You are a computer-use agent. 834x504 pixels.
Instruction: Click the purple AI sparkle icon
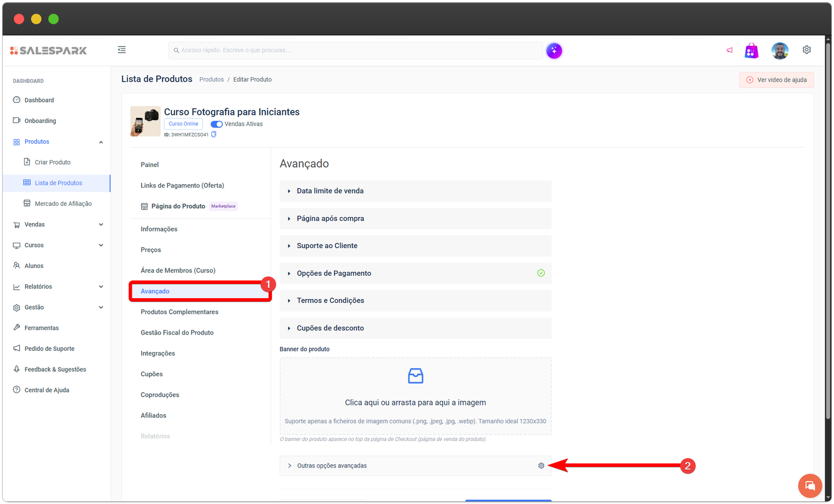(554, 51)
